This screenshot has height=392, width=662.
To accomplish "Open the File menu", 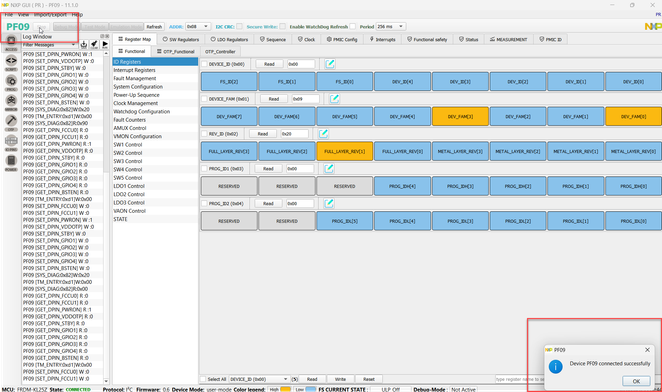I will click(x=8, y=14).
